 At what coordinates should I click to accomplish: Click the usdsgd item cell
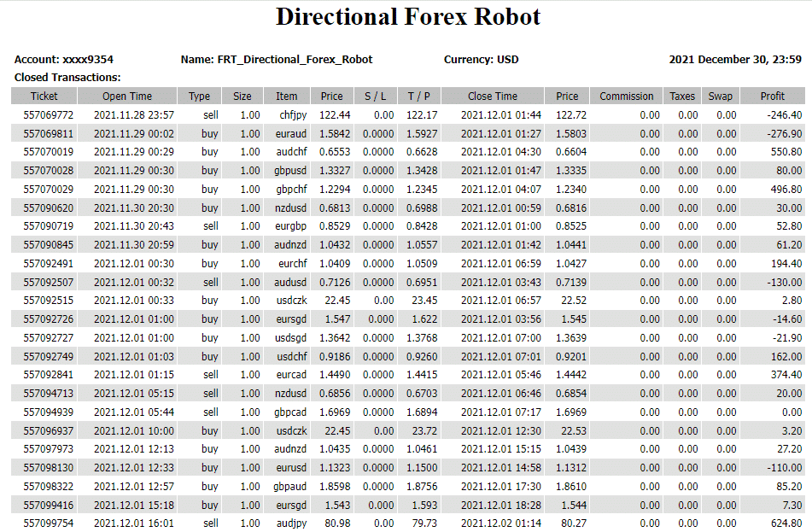coord(290,338)
